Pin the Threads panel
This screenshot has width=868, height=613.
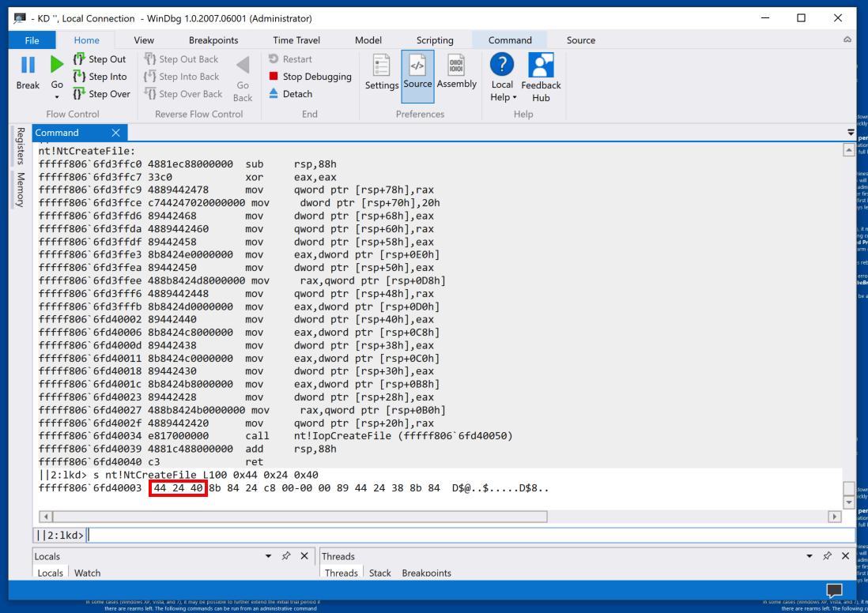(827, 556)
